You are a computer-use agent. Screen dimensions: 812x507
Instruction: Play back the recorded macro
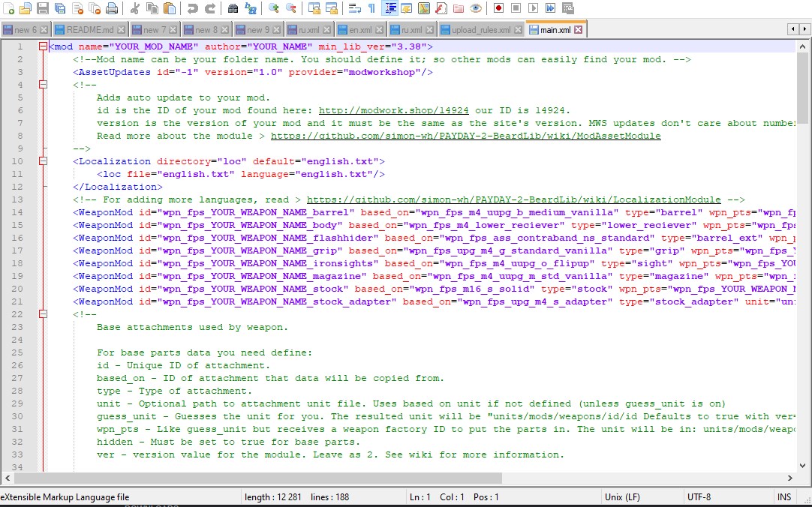(533, 8)
